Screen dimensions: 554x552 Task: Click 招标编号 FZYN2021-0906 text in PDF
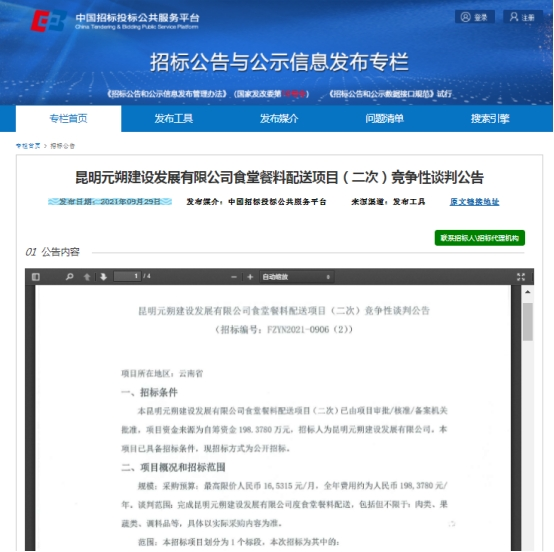click(x=284, y=330)
